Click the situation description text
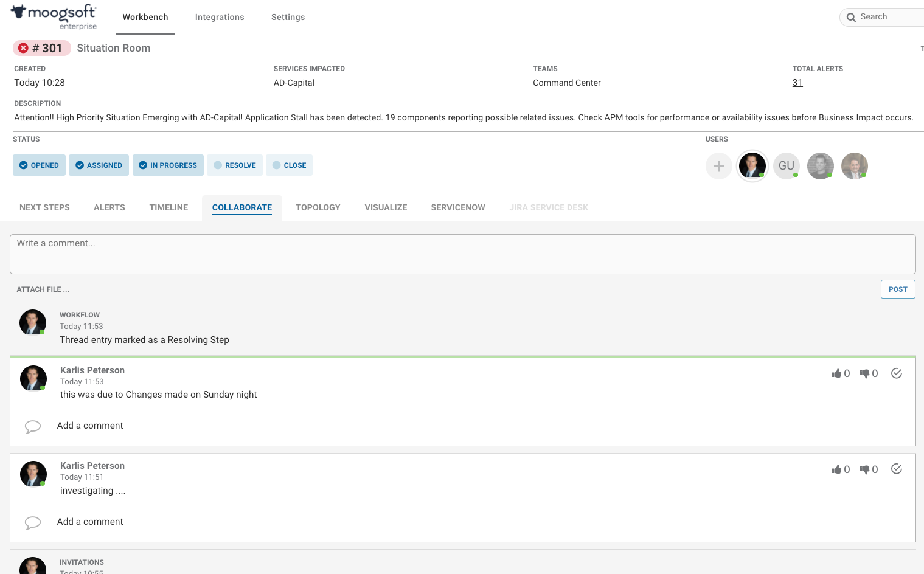This screenshot has height=574, width=924. pyautogui.click(x=464, y=117)
